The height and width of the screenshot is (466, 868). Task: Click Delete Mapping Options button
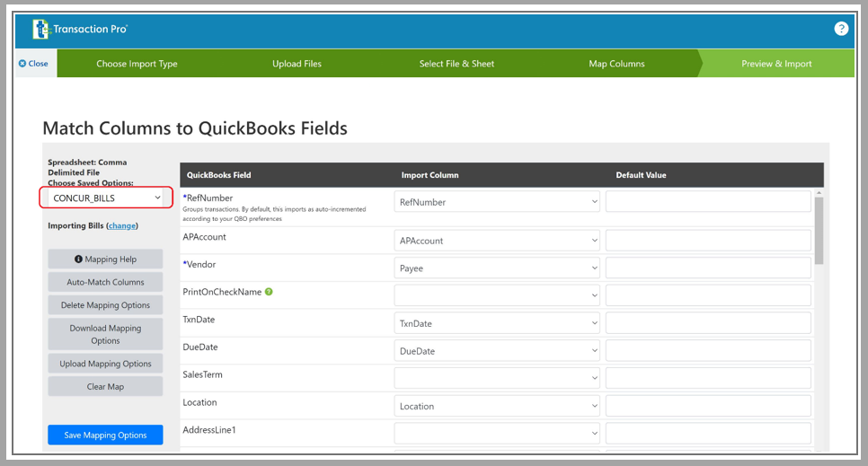105,305
